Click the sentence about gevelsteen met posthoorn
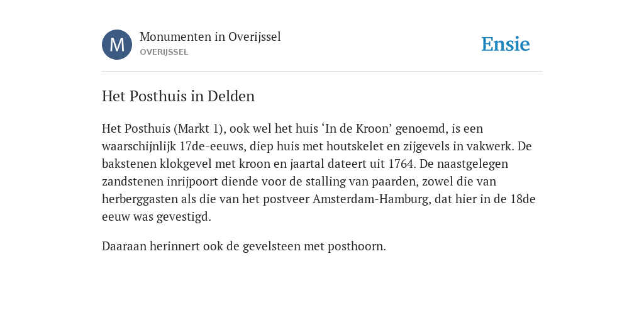The image size is (644, 322). click(x=244, y=247)
